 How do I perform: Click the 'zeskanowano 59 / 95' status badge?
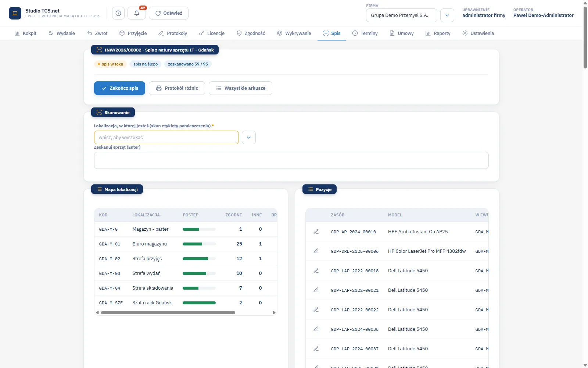(188, 64)
